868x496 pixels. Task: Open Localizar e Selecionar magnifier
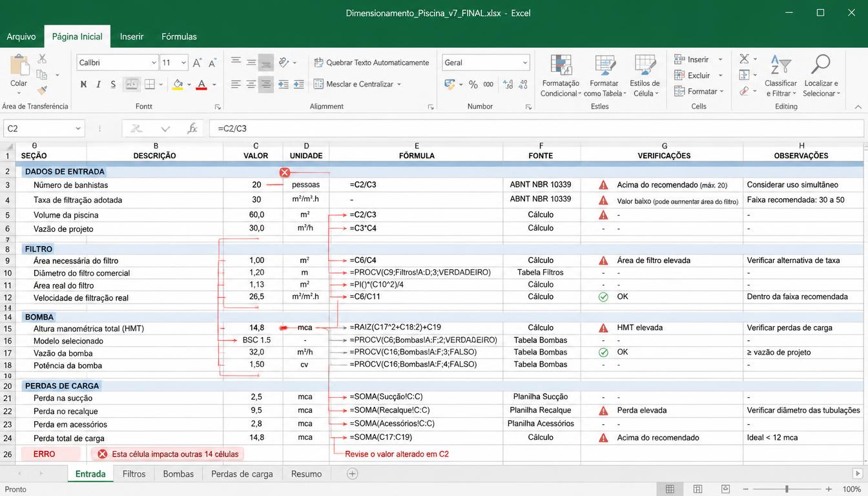821,76
